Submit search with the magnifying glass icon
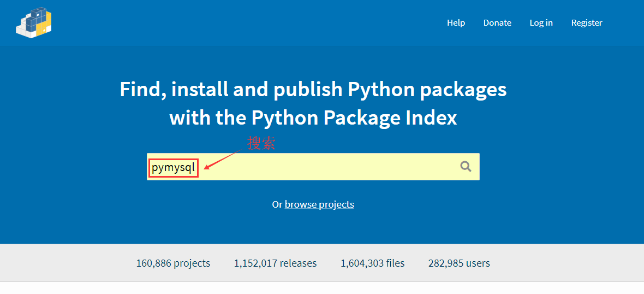Viewport: 644px width, 294px height. click(x=466, y=167)
